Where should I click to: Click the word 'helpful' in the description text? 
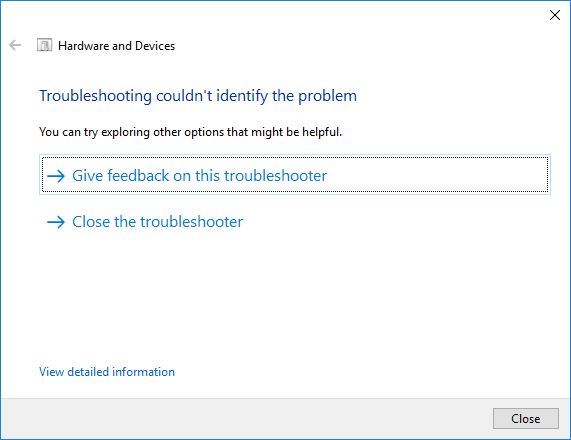point(321,132)
